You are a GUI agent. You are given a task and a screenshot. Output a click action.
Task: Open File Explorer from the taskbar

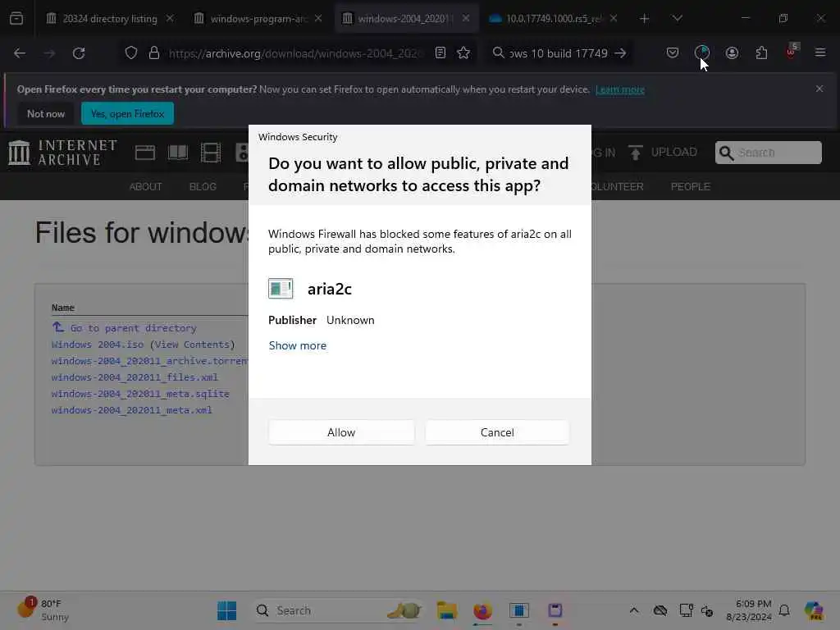coord(446,610)
